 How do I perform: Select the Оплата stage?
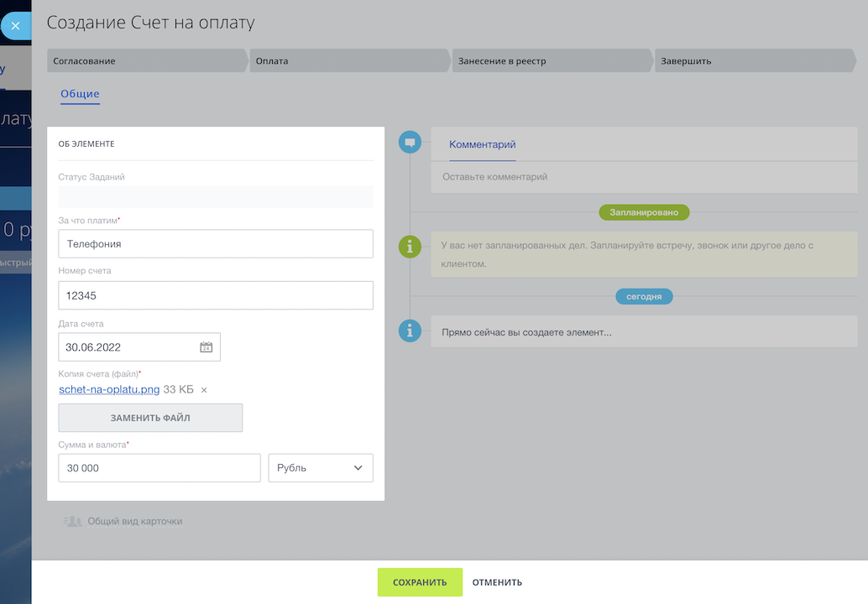click(x=350, y=61)
